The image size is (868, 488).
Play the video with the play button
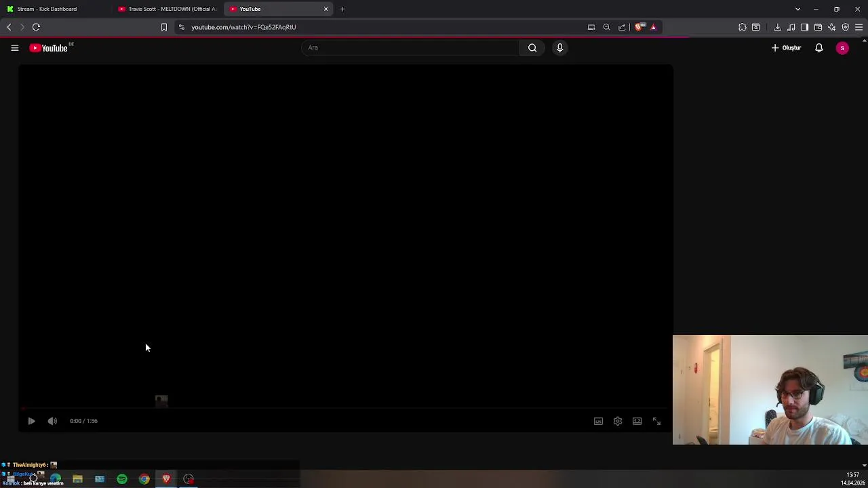coord(31,421)
